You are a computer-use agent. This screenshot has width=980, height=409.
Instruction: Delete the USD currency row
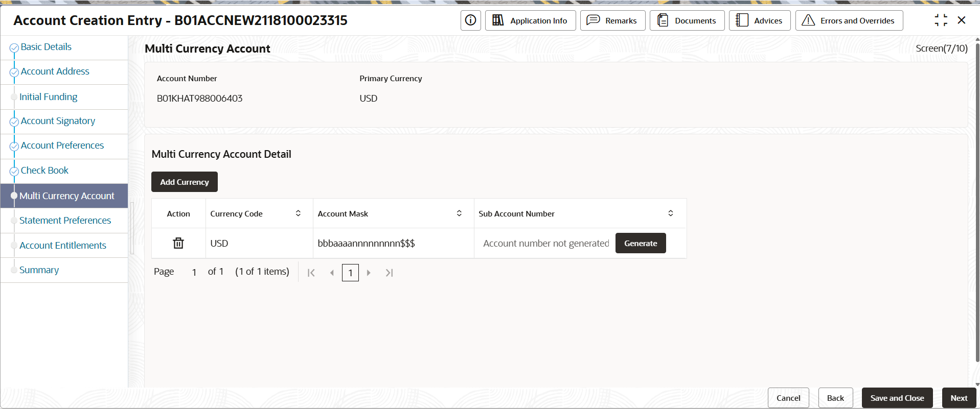click(178, 243)
